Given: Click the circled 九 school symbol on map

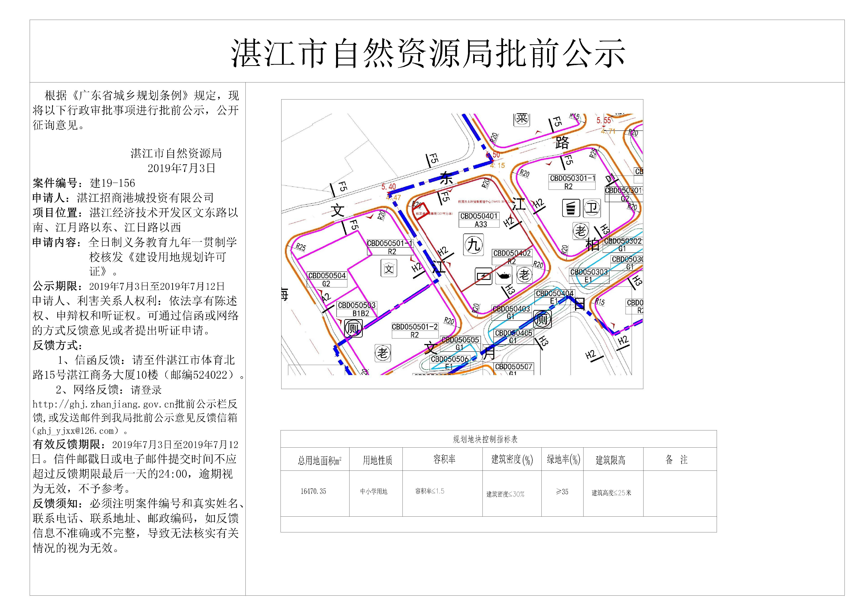Looking at the screenshot, I should pos(473,245).
